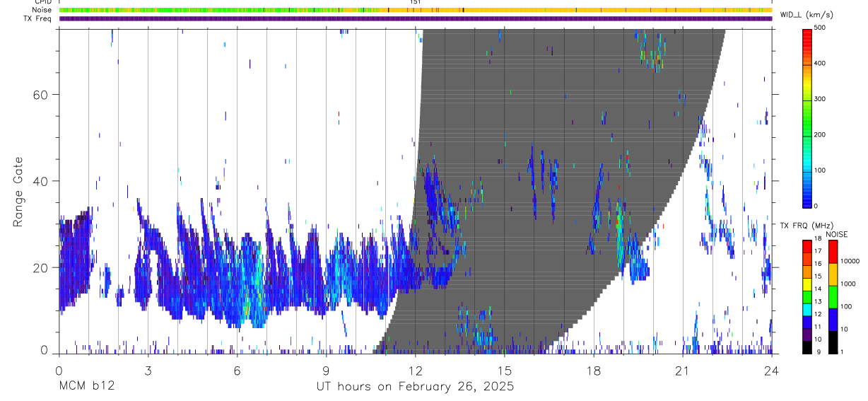Click the 'TX Freq' row label
Image resolution: width=868 pixels, height=401 pixels.
38,18
